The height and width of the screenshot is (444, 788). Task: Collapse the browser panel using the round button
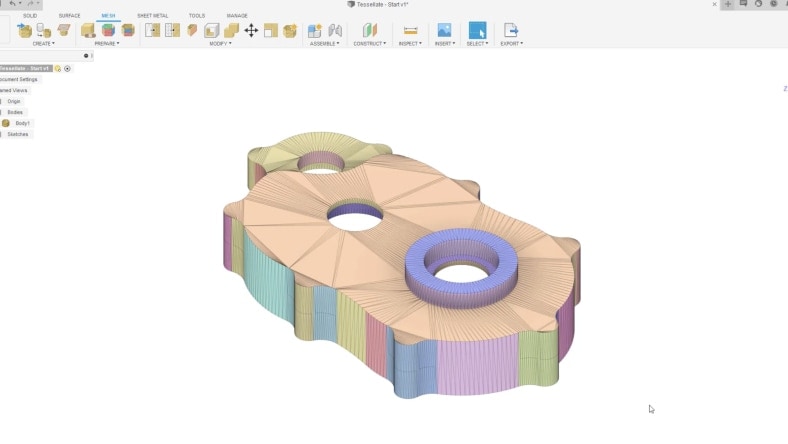click(x=86, y=56)
